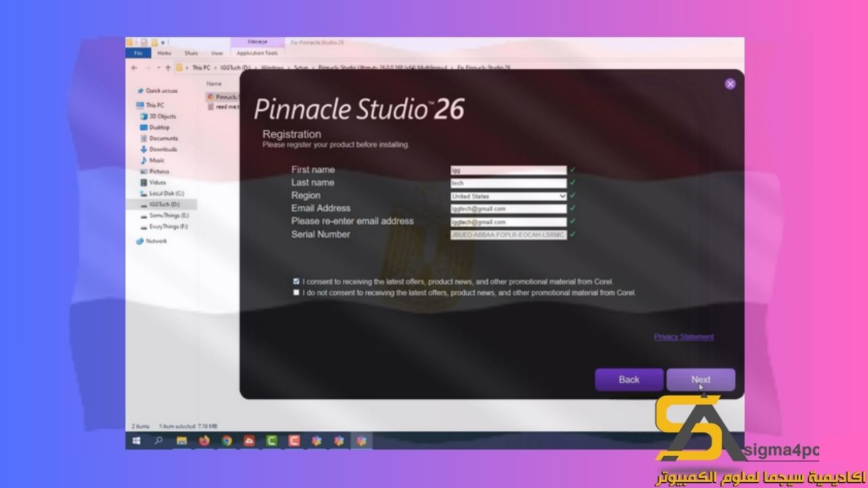Click This PC in the address breadcrumb

[x=201, y=68]
